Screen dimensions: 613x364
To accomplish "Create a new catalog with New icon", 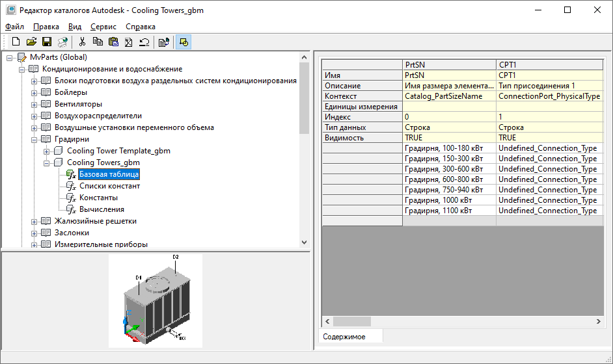I will coord(16,42).
